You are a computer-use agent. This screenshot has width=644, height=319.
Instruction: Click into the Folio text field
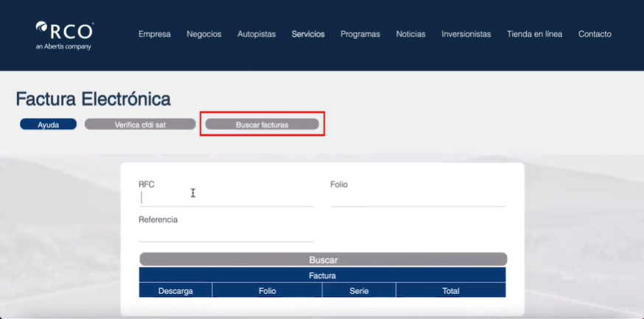click(418, 198)
